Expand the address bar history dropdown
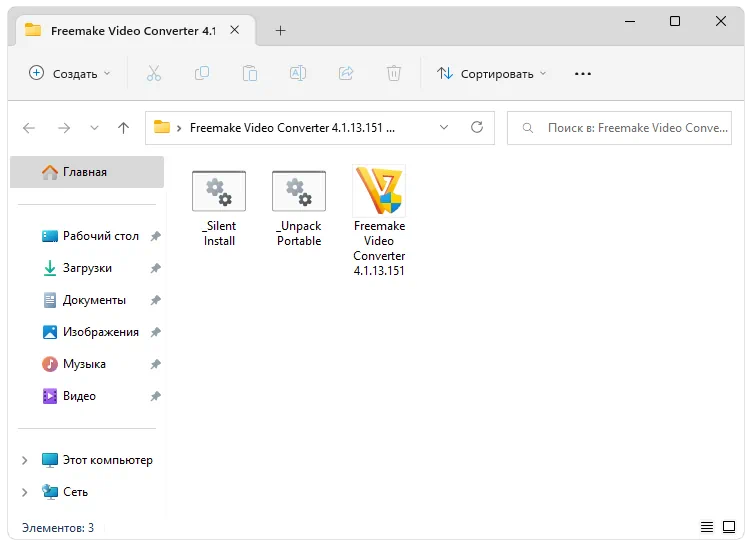Viewport: 751px width, 548px height. (x=444, y=127)
